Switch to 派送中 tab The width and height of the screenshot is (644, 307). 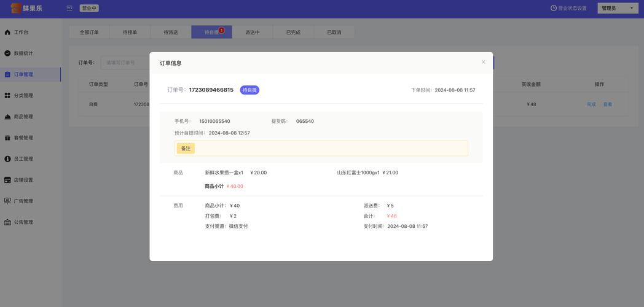pos(253,33)
